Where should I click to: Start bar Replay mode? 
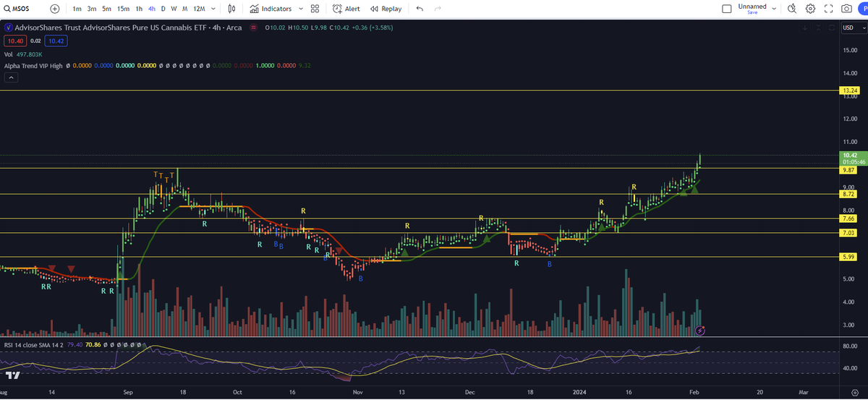click(x=386, y=9)
